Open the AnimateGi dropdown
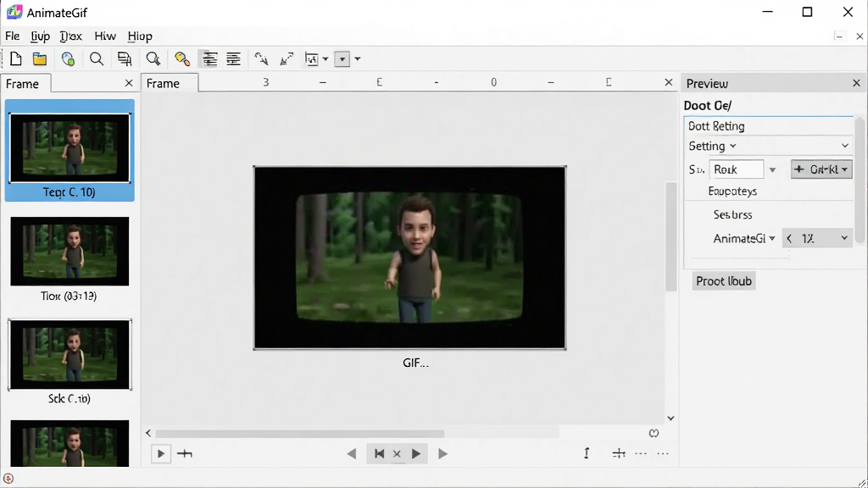 pyautogui.click(x=744, y=238)
